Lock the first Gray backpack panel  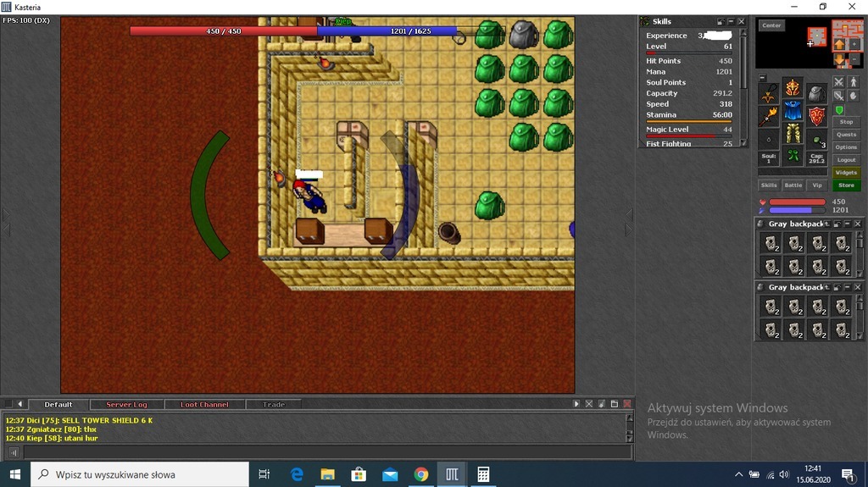click(x=837, y=224)
